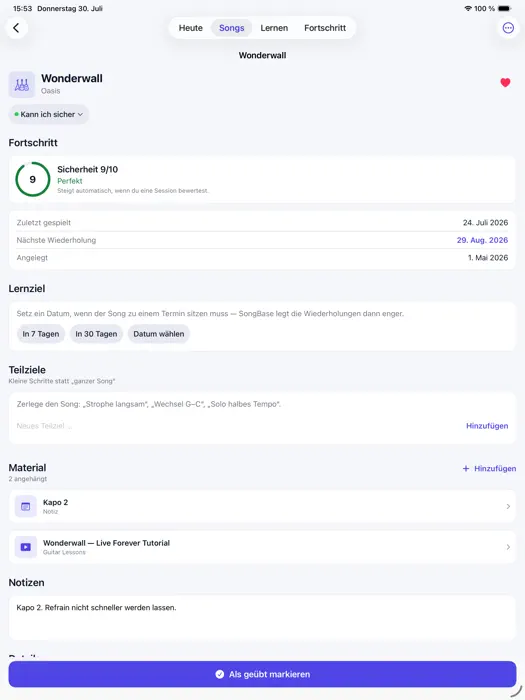Screen dimensions: 525x700
Task: Tap the 'Nächste Wiederholung' label
Action: point(56,240)
